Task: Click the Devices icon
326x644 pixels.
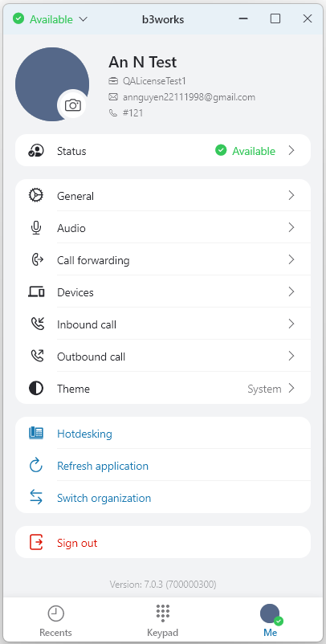Action: (36, 292)
